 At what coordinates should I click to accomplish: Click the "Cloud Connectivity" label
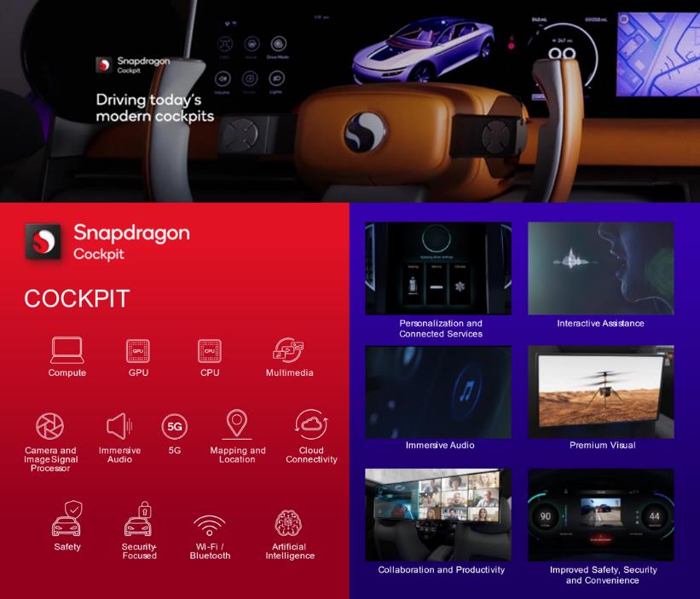coord(311,455)
